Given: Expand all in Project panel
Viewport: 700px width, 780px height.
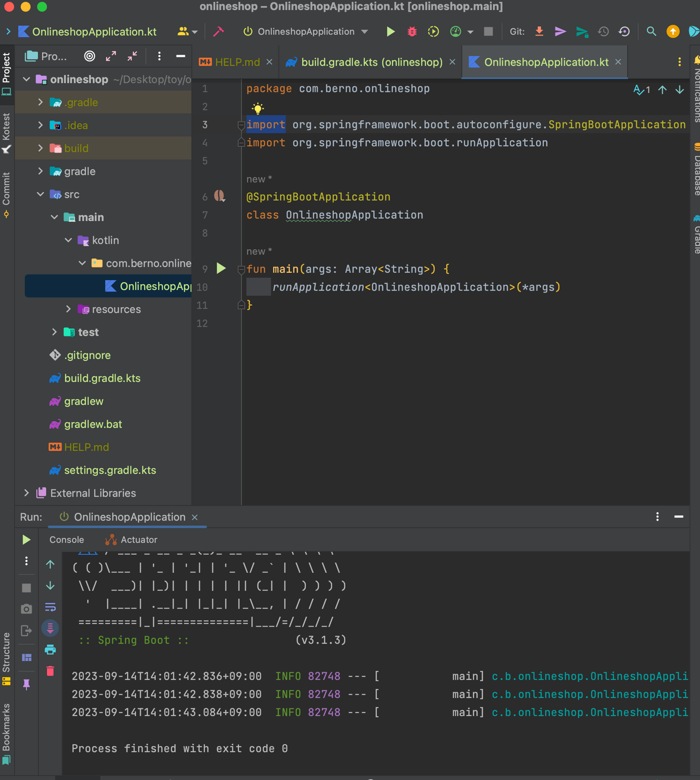Looking at the screenshot, I should (x=111, y=56).
